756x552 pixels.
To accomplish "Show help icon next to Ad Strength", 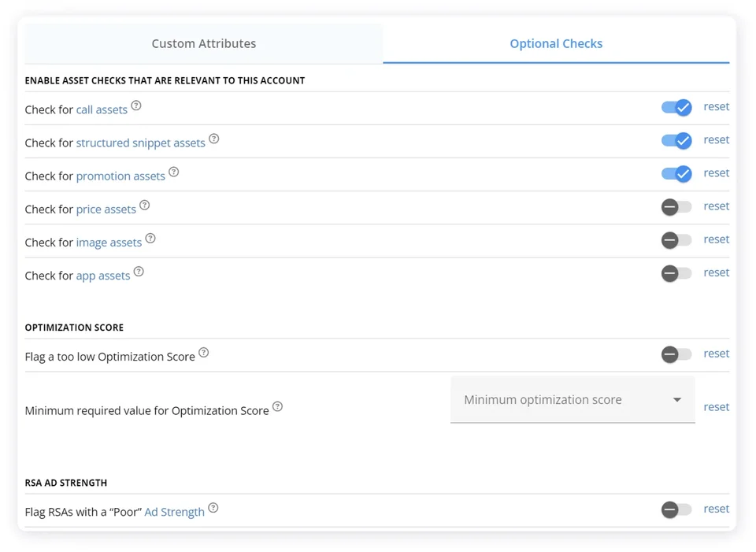I will pyautogui.click(x=213, y=508).
